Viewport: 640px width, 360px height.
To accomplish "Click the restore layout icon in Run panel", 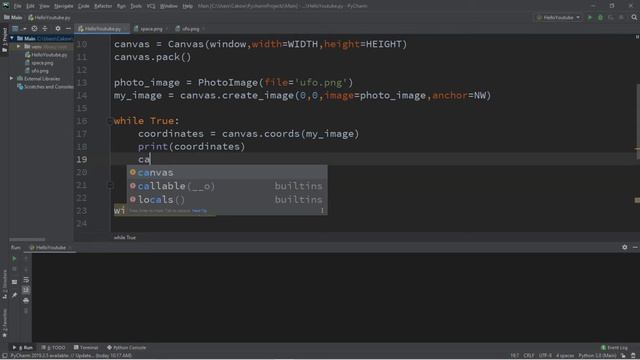I will [14, 282].
